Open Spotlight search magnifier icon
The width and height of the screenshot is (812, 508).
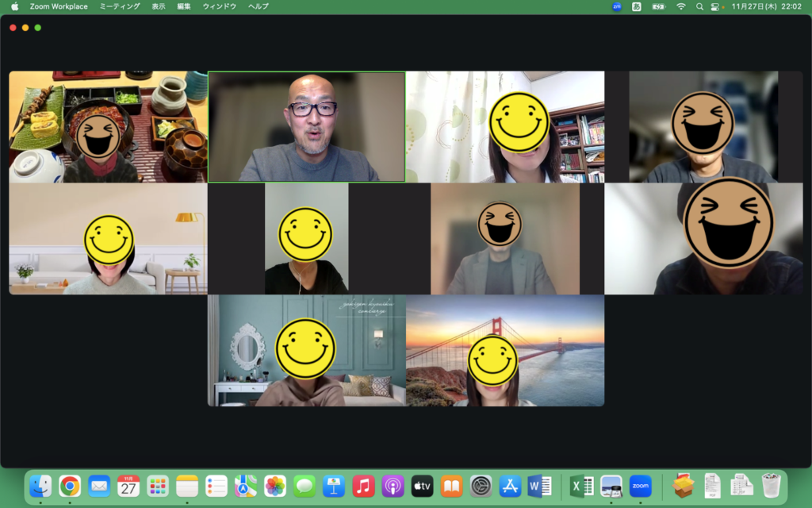pyautogui.click(x=699, y=6)
